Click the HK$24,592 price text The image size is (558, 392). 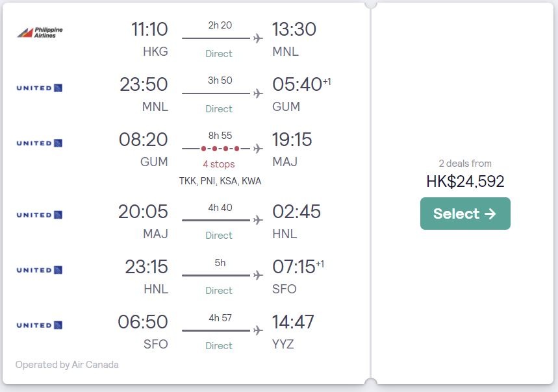[x=465, y=181]
